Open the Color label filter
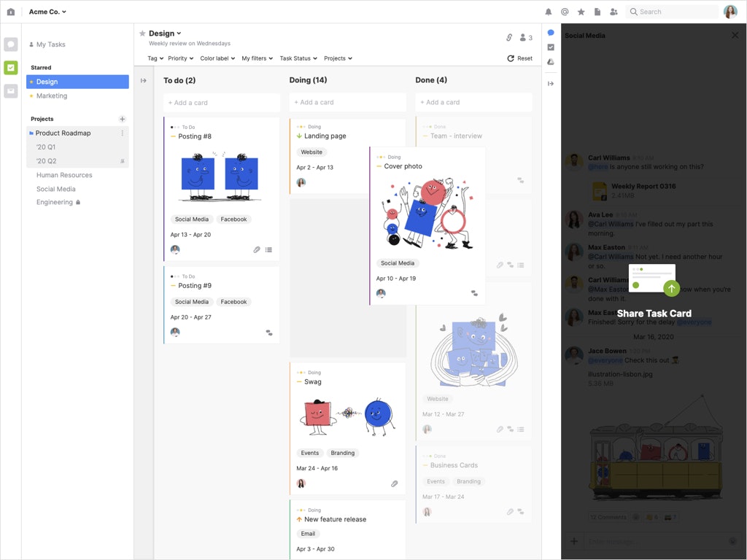The image size is (747, 560). coord(217,58)
